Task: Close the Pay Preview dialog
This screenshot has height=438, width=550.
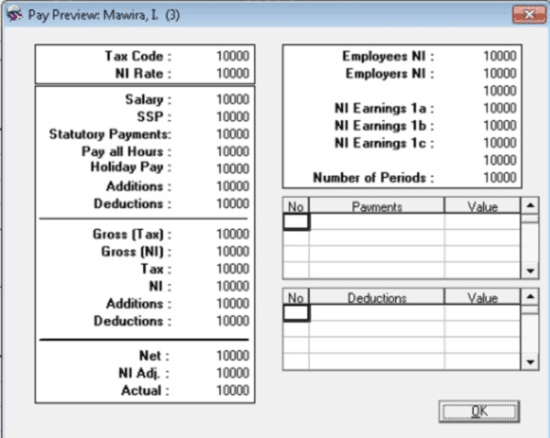Action: (529, 14)
